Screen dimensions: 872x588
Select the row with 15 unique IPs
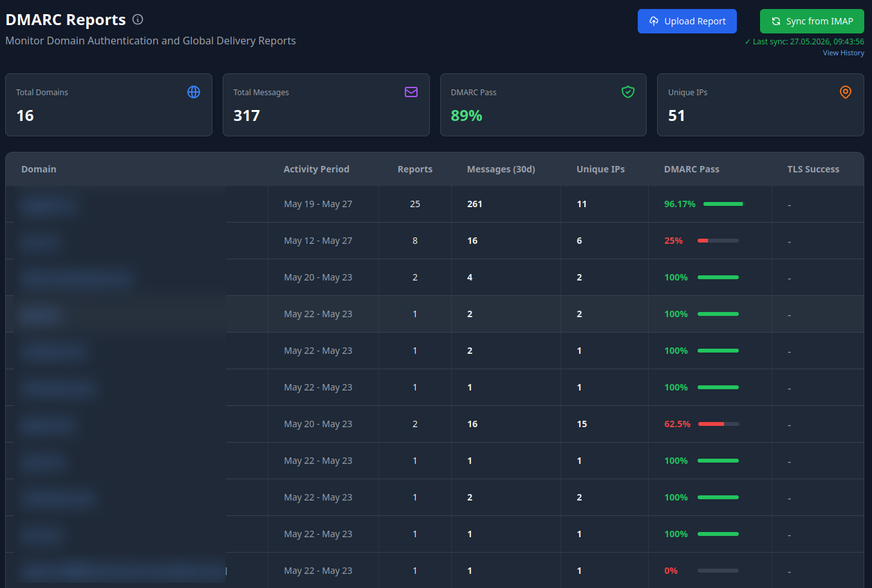[434, 424]
